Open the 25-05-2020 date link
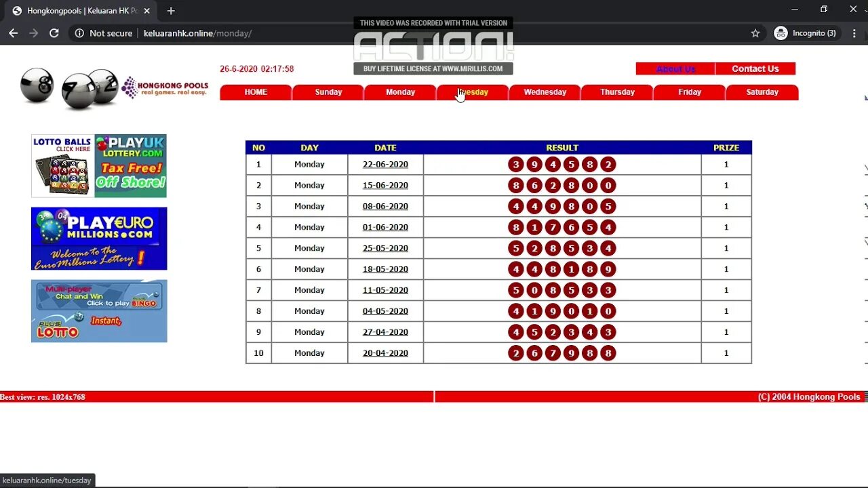The height and width of the screenshot is (488, 868). 385,249
